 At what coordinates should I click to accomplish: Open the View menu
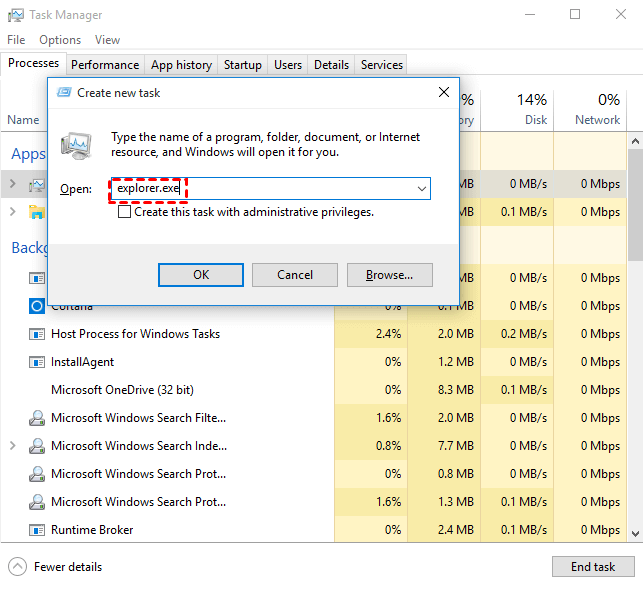pyautogui.click(x=107, y=40)
